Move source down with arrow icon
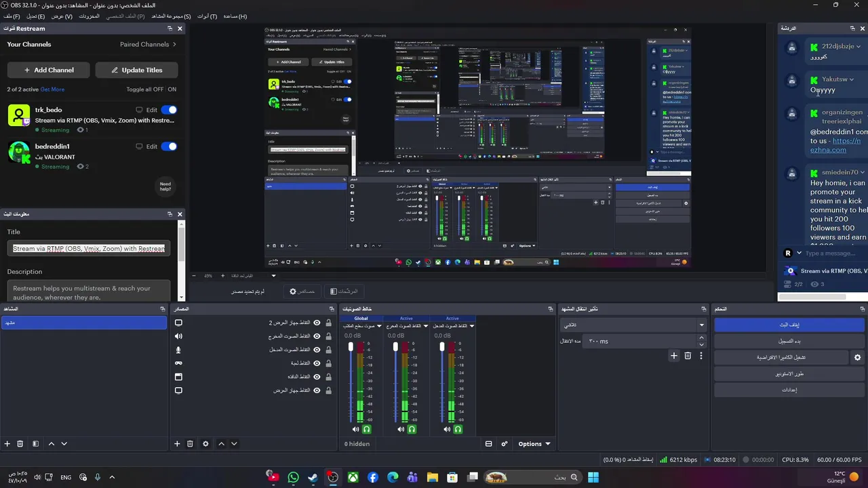Viewport: 868px width, 488px height. [234, 444]
